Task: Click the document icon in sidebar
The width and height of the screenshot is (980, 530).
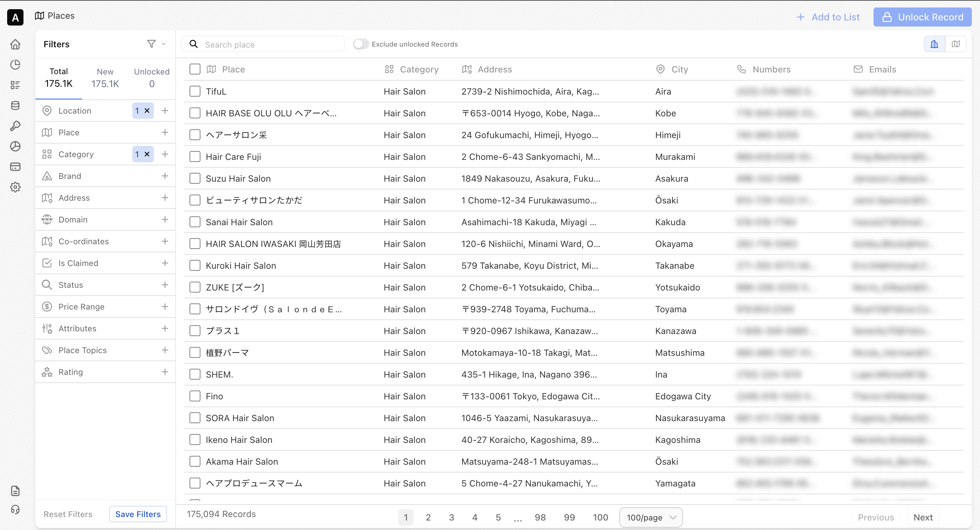Action: click(x=15, y=491)
